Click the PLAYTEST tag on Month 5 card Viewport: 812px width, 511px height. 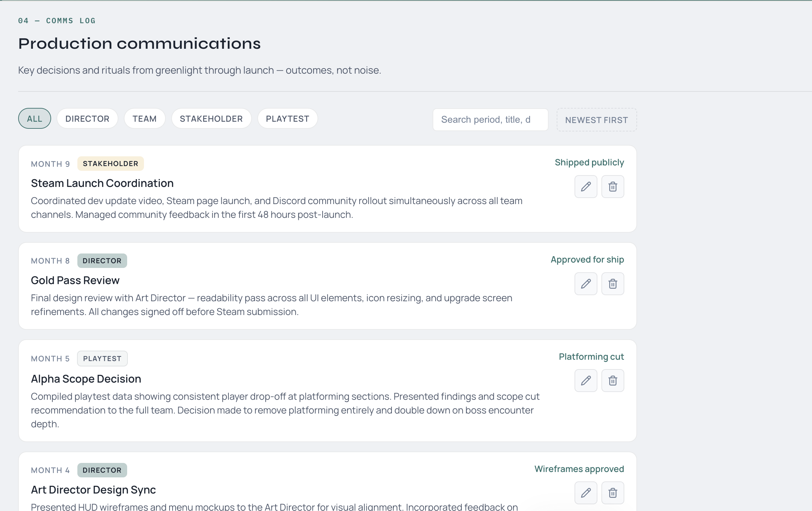(x=102, y=359)
